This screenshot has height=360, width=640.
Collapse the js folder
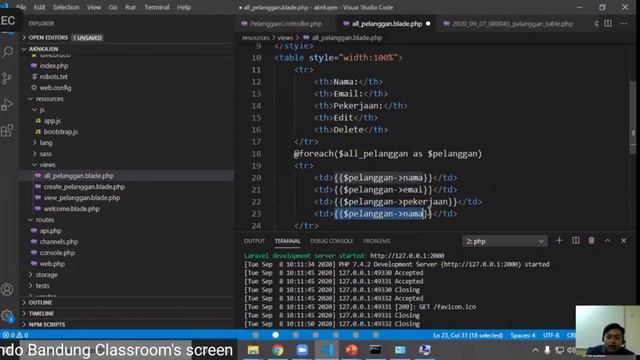click(42, 110)
